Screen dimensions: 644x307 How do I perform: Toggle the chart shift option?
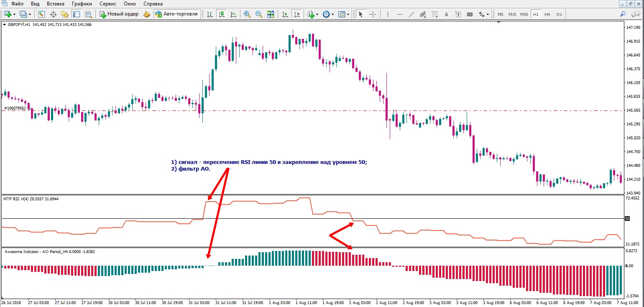297,14
